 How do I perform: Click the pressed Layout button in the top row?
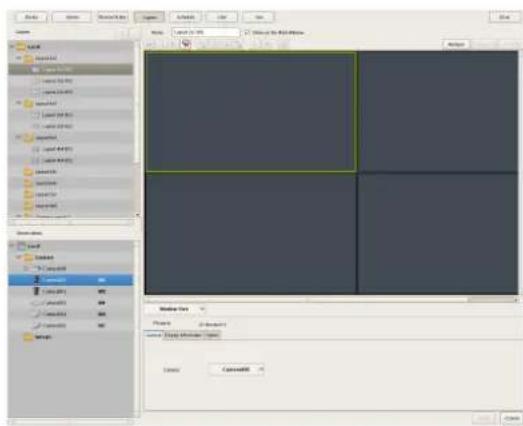click(149, 17)
